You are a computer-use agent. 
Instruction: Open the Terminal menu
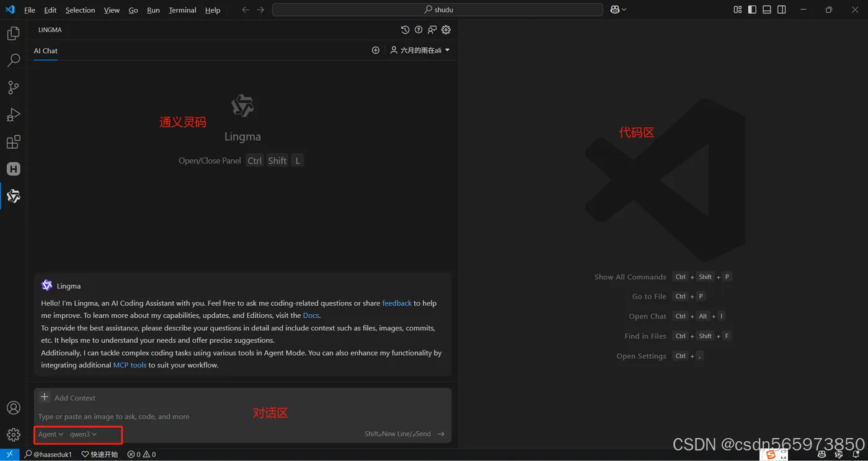click(182, 10)
